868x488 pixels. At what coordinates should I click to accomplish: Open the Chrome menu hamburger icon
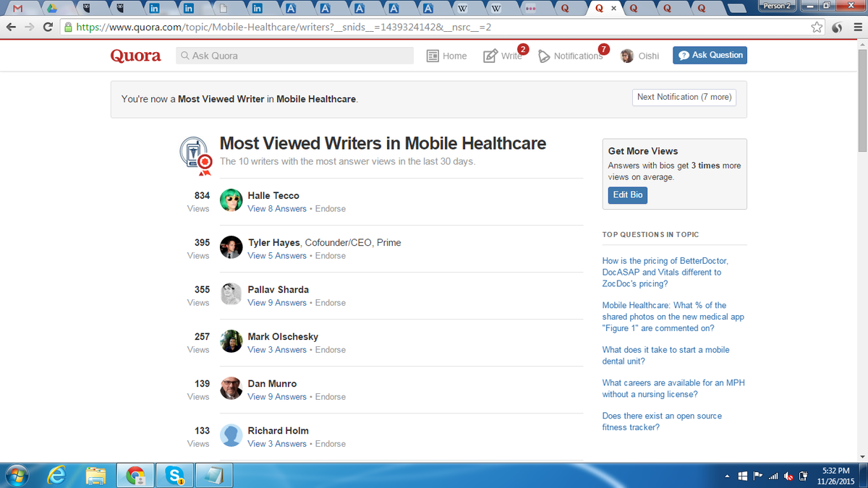pos(856,27)
